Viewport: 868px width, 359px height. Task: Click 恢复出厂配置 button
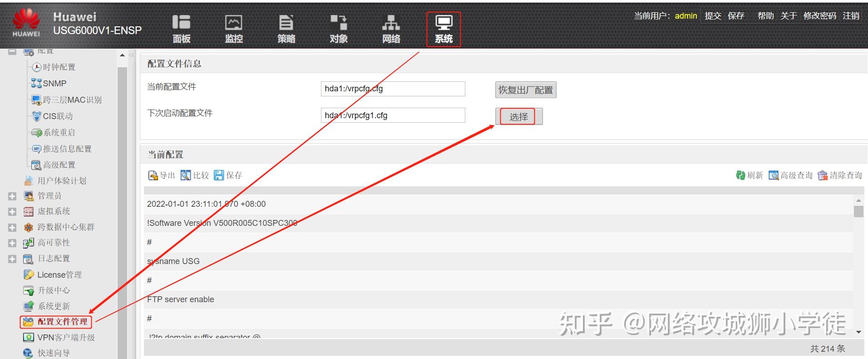coord(526,90)
